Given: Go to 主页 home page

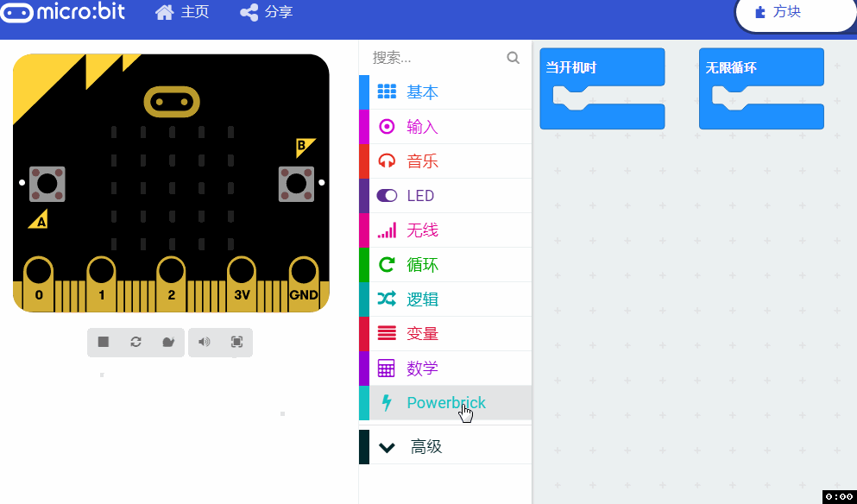Looking at the screenshot, I should [x=182, y=12].
